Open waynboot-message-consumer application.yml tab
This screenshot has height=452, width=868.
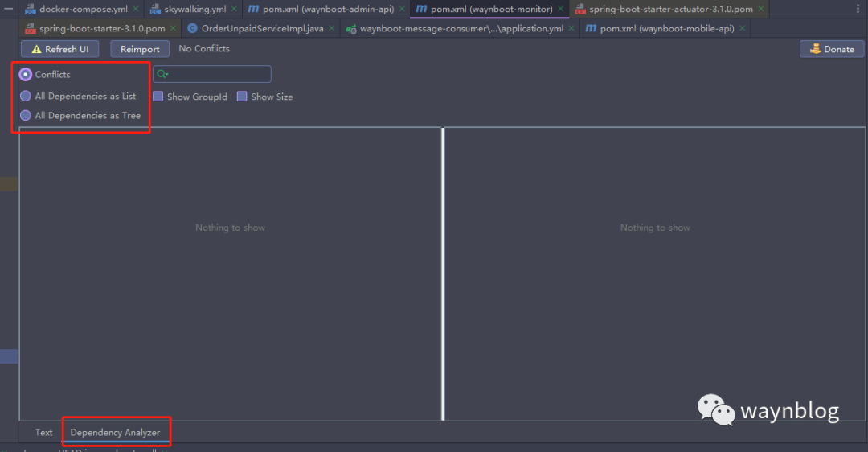461,28
